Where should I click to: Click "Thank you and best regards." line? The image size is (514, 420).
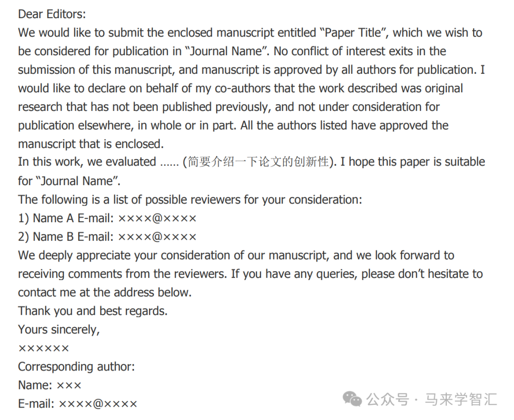pos(93,311)
